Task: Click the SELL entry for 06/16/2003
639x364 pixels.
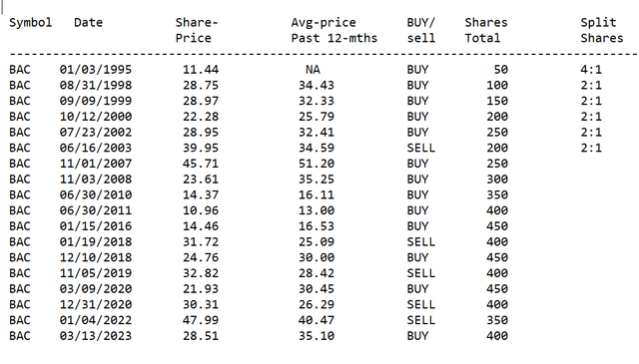Action: point(421,148)
